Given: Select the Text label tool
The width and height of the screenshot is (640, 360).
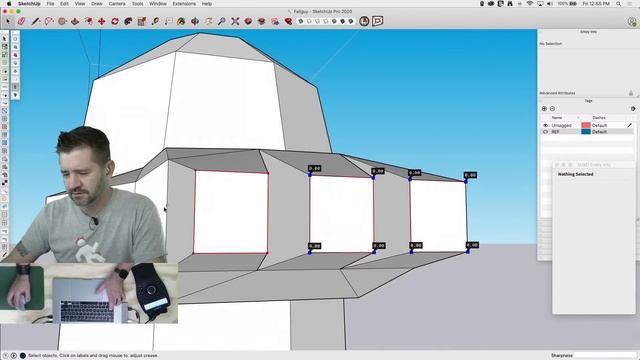Looking at the screenshot, I should pyautogui.click(x=169, y=21).
